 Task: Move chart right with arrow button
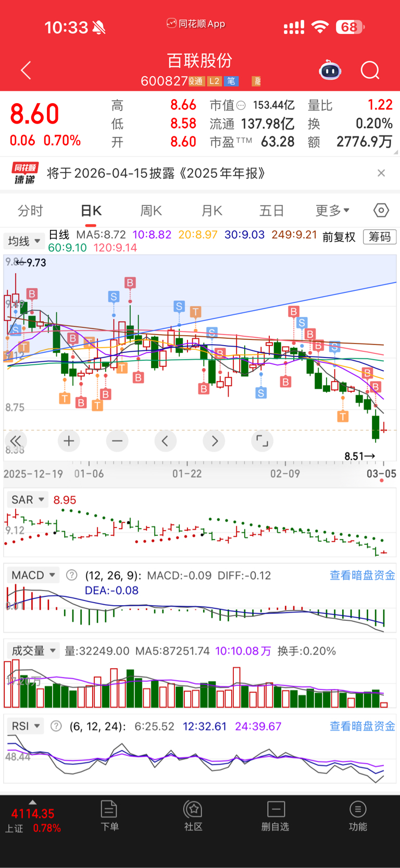[x=214, y=441]
